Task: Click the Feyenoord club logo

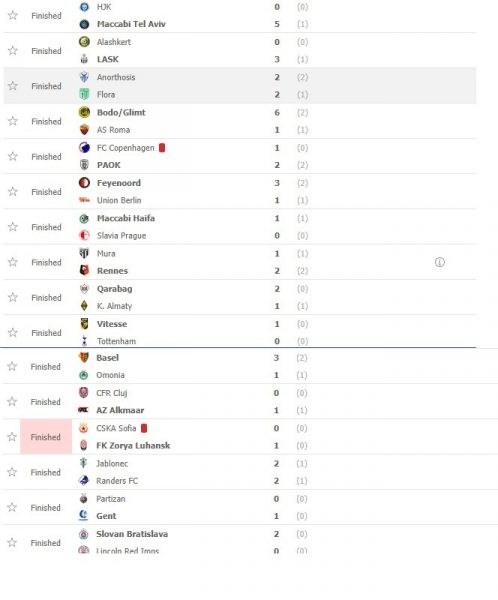Action: (x=84, y=183)
